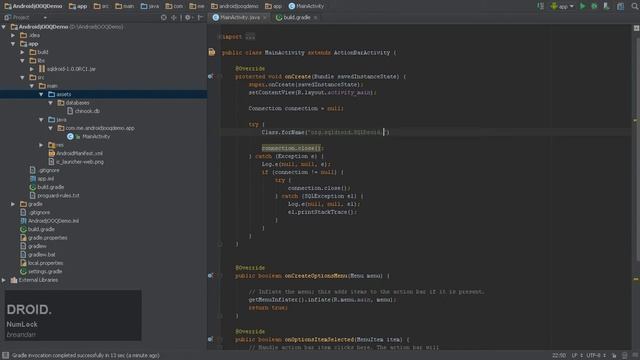
Task: Click override gutter icon next to onOptionsItemSelected
Action: (211, 340)
